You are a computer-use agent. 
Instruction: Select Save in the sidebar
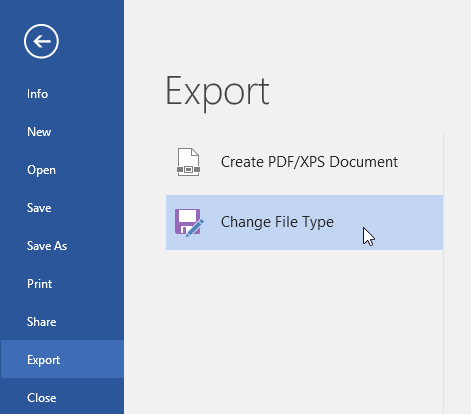(39, 208)
